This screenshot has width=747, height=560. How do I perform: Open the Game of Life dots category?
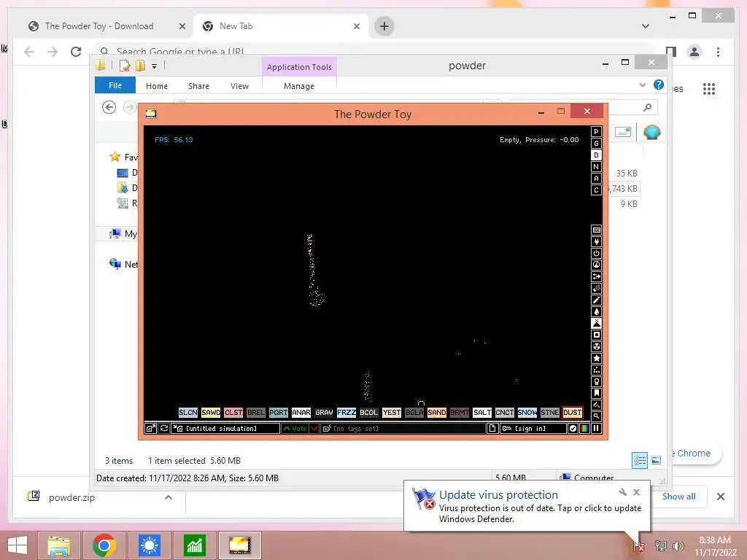596,370
